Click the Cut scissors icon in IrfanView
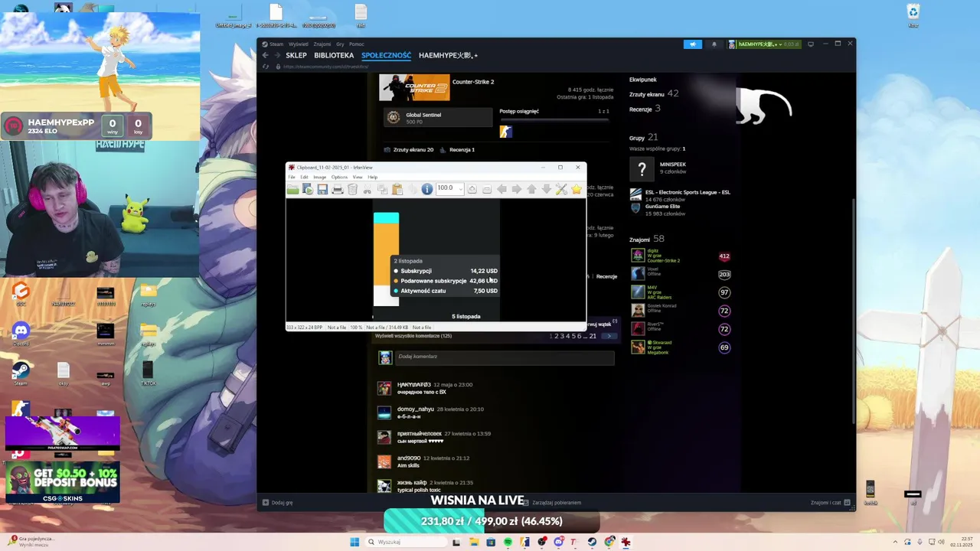Viewport: 980px width, 551px height. [x=367, y=189]
